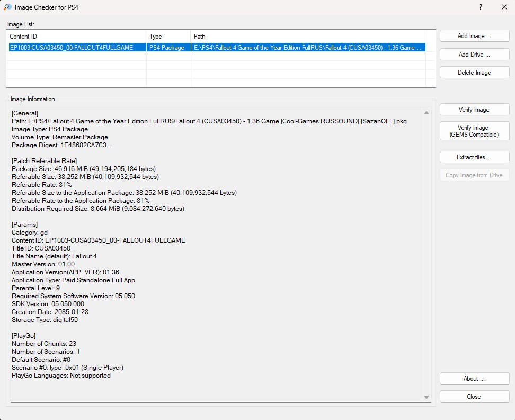Click the Image Information scrollbar track
Screen dimensions: 515x420
pyautogui.click(x=427, y=254)
